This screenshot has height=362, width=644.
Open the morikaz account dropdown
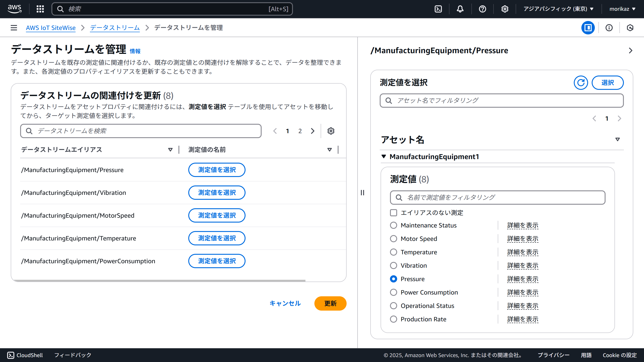pyautogui.click(x=623, y=9)
